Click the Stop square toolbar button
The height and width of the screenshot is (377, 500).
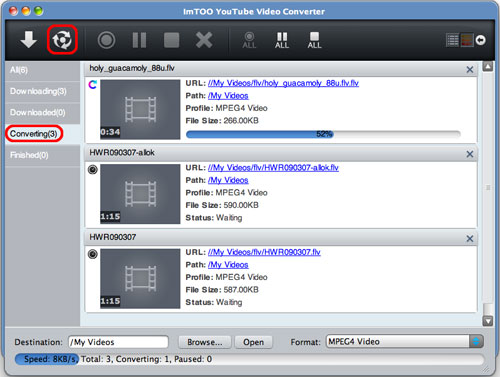point(171,40)
